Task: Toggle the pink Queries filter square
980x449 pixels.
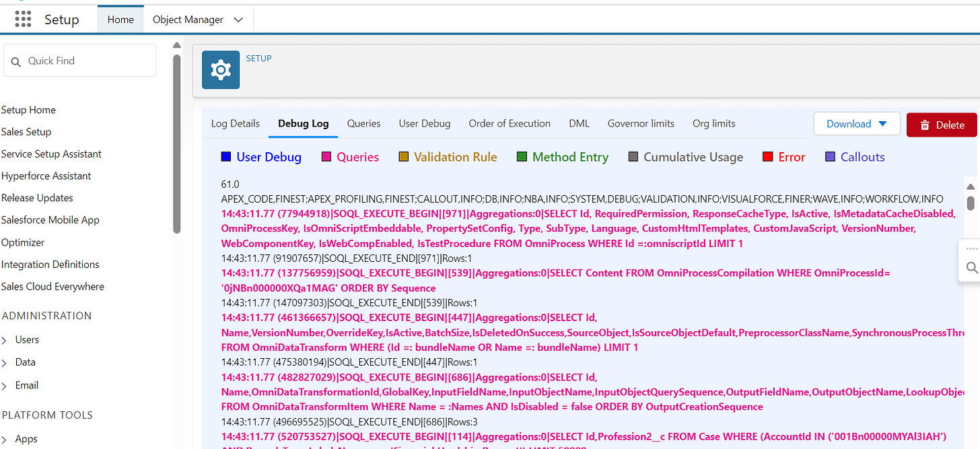Action: 326,157
